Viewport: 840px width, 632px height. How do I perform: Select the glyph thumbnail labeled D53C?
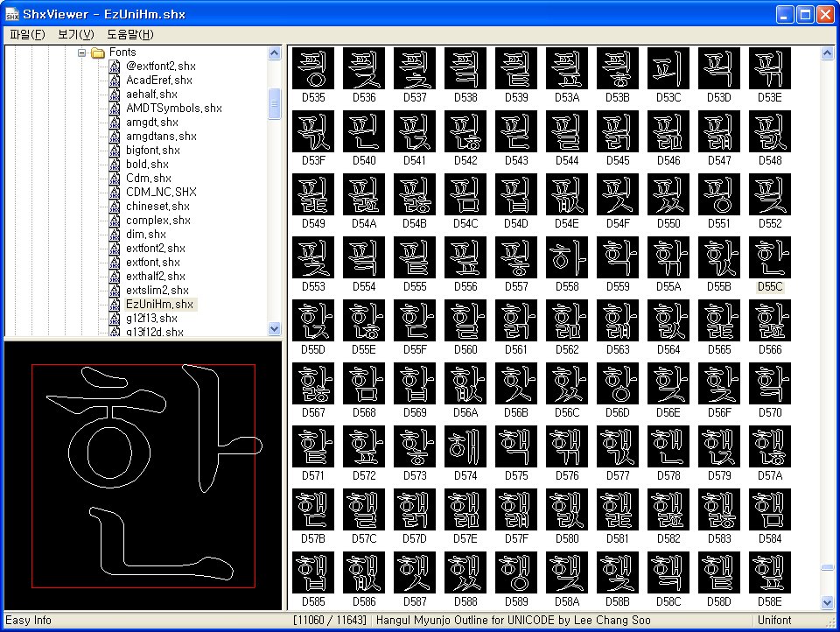pos(668,68)
